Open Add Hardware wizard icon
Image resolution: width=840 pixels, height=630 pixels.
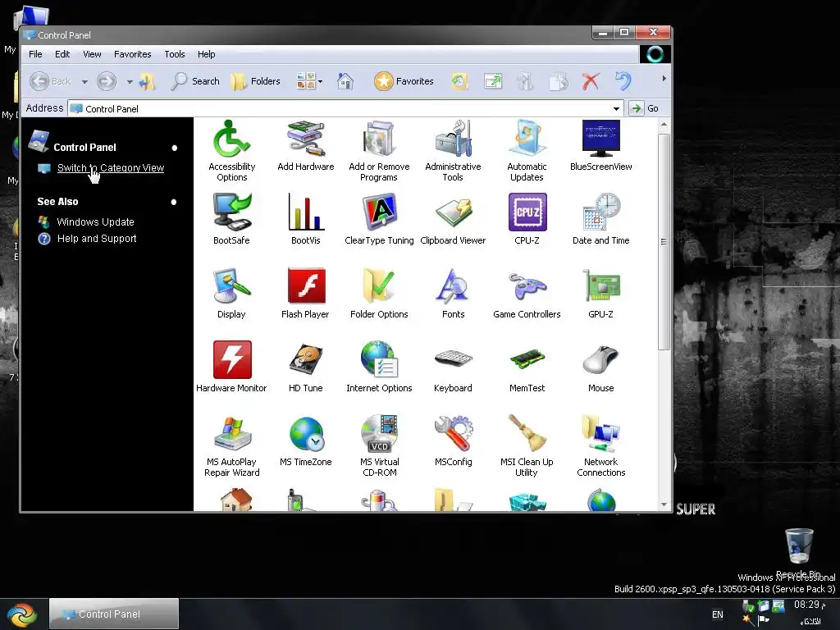[305, 146]
